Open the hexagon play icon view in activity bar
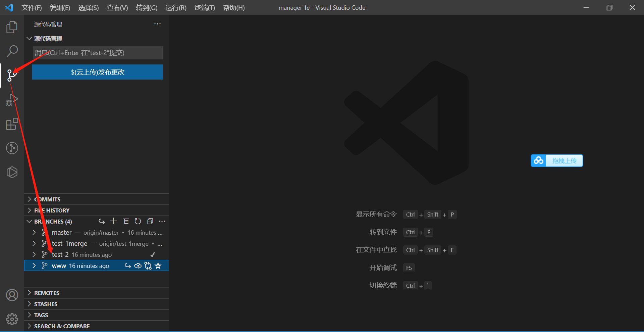The height and width of the screenshot is (332, 644). pos(12,172)
